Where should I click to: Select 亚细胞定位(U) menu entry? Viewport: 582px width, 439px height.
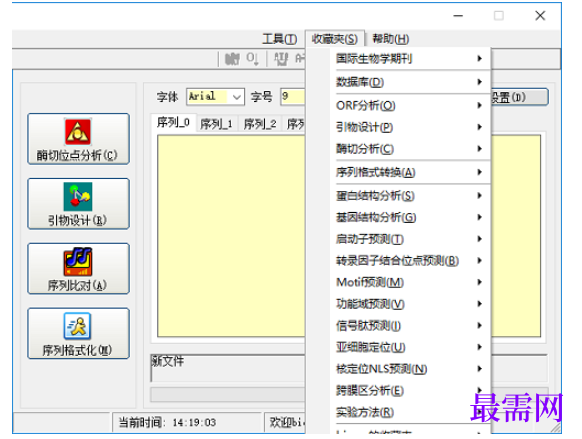coord(410,347)
